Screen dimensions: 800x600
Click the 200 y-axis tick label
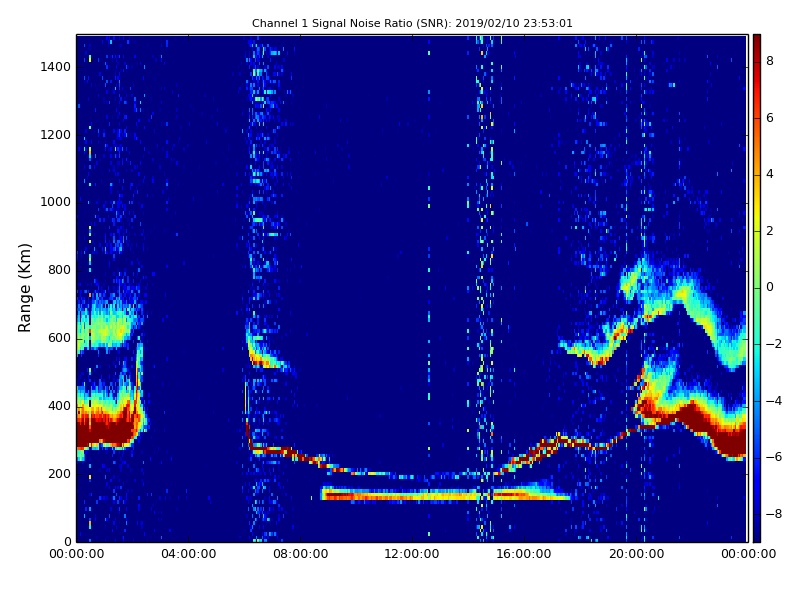[60, 474]
